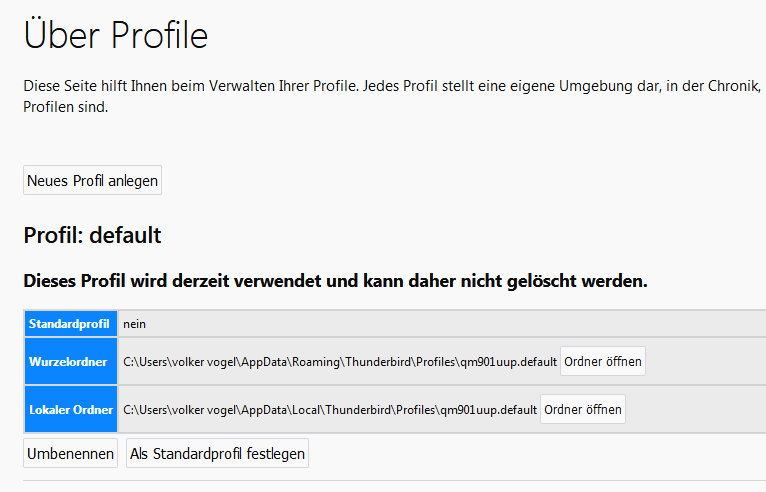Click Als Standardprofil festlegen
The height and width of the screenshot is (492, 766).
(217, 454)
